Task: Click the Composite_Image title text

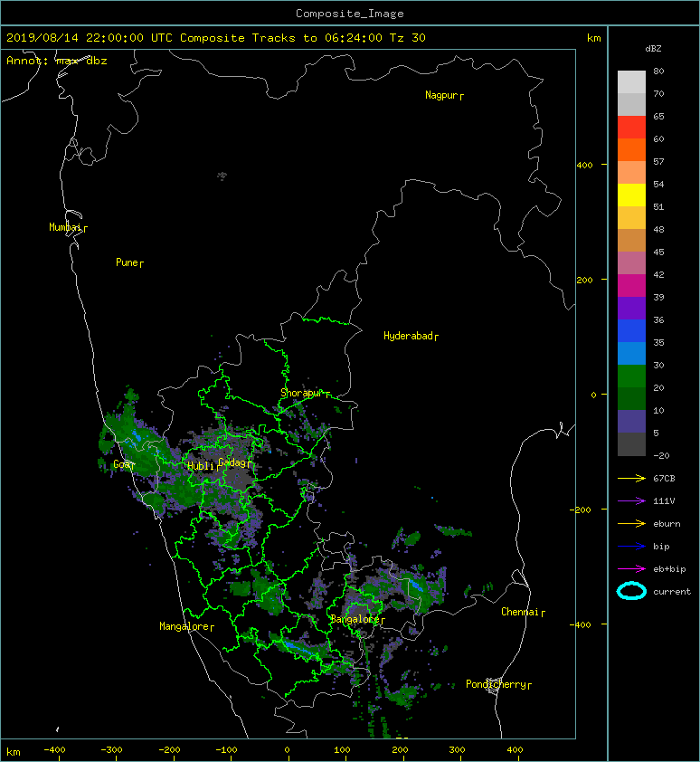Action: pos(350,14)
